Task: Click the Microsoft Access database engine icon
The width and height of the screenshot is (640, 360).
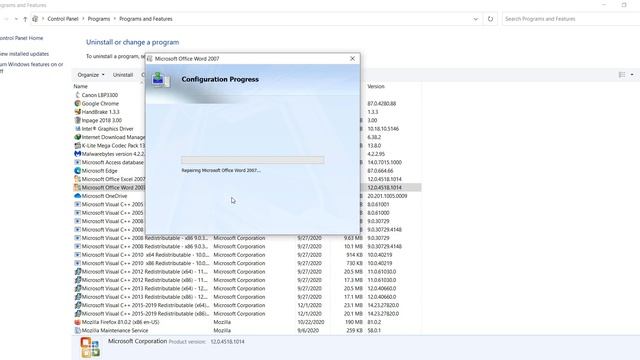Action: pos(78,162)
